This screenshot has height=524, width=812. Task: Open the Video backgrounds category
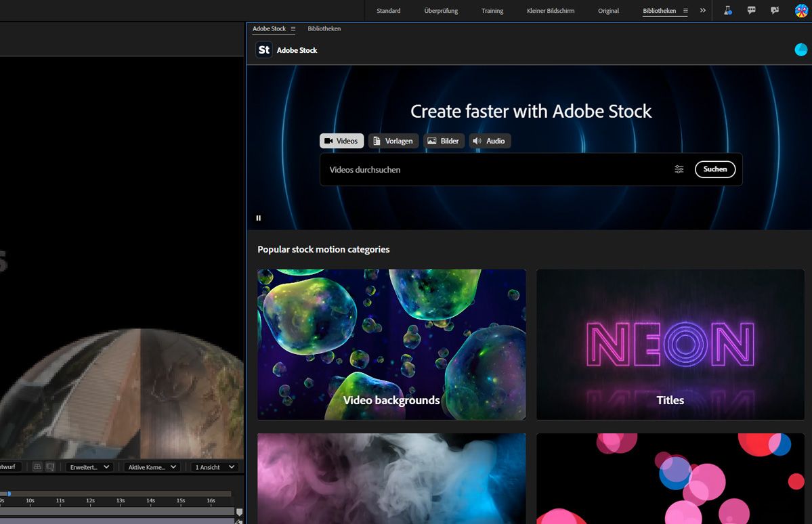tap(391, 345)
